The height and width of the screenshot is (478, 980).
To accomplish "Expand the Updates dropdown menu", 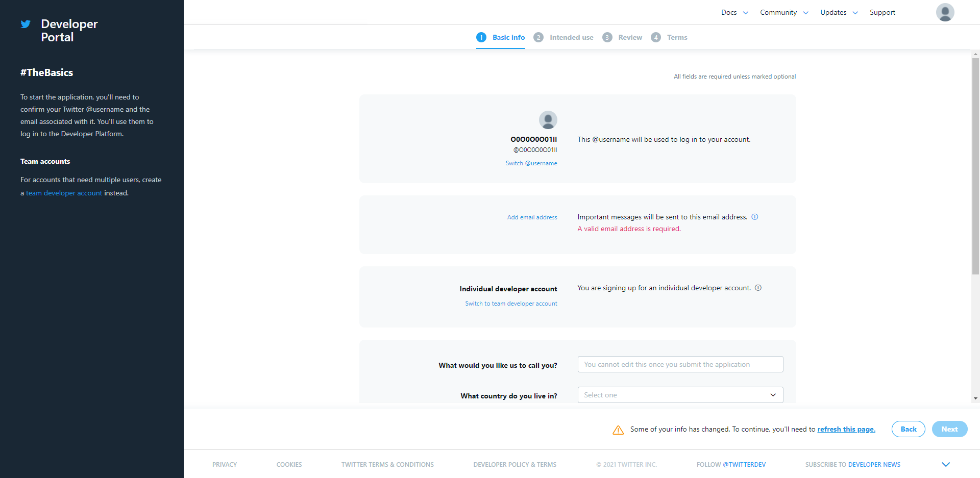I will point(839,12).
